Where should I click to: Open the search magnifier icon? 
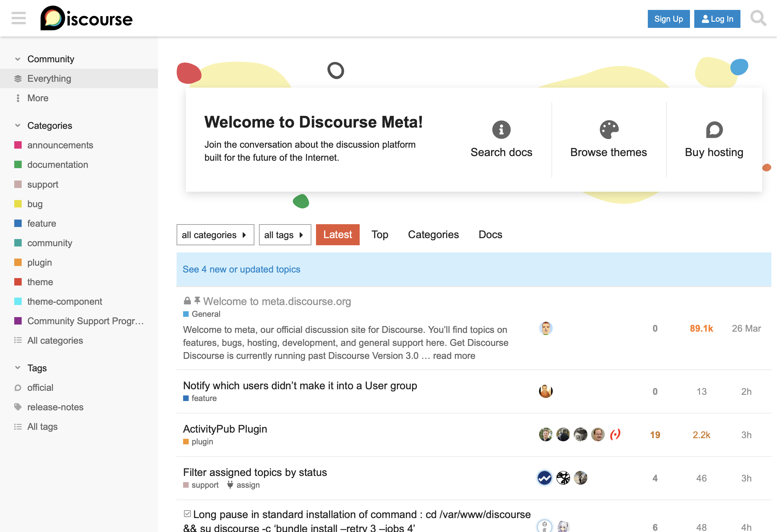click(x=757, y=18)
